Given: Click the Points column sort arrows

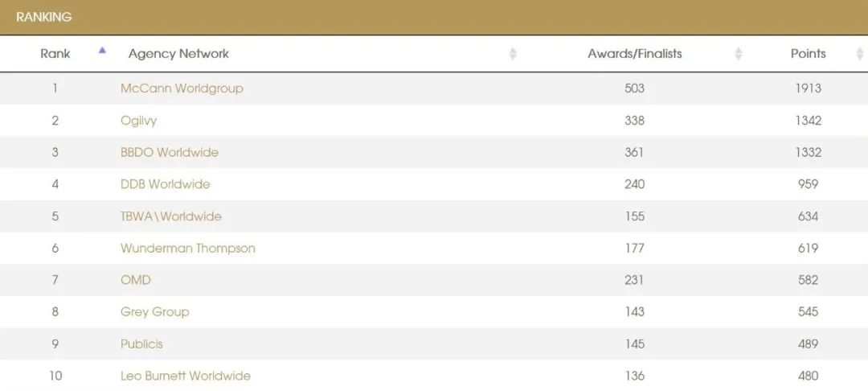Looking at the screenshot, I should pos(860,54).
